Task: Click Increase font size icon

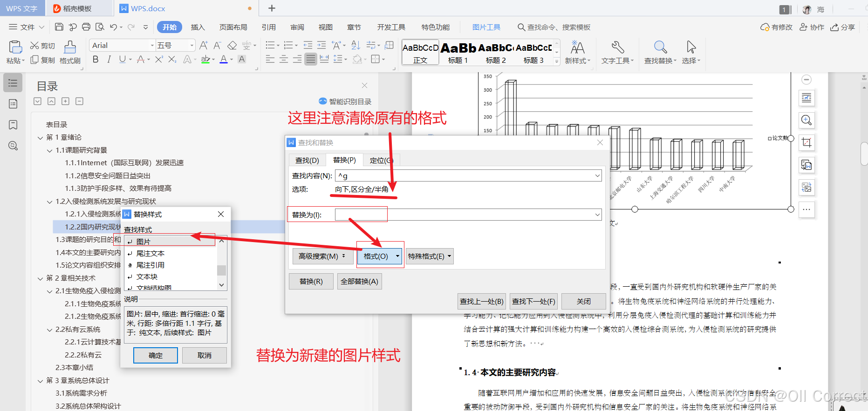Action: pos(204,45)
